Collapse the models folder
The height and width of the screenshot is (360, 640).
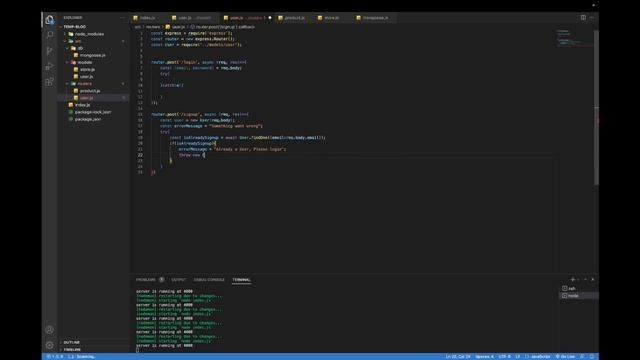(84, 62)
